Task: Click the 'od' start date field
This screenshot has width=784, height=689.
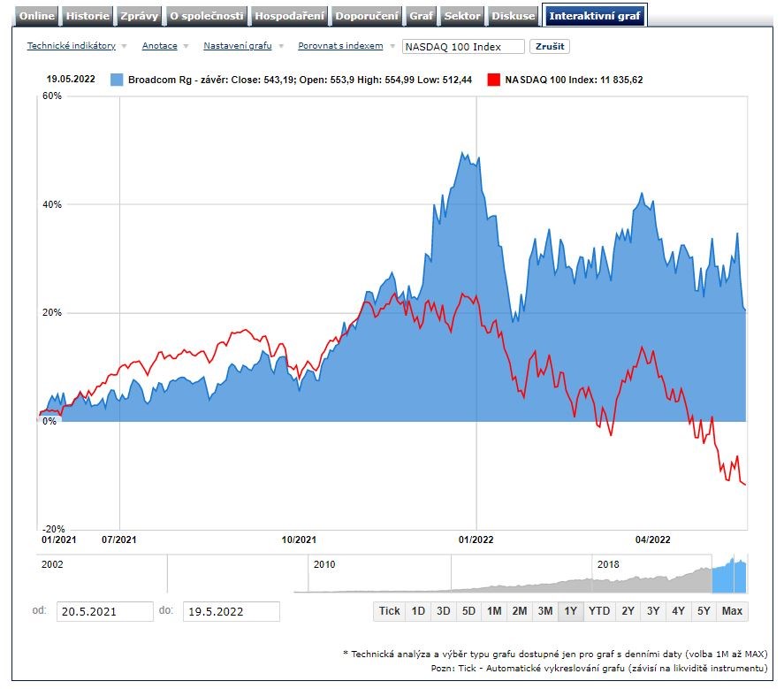Action: (x=104, y=611)
